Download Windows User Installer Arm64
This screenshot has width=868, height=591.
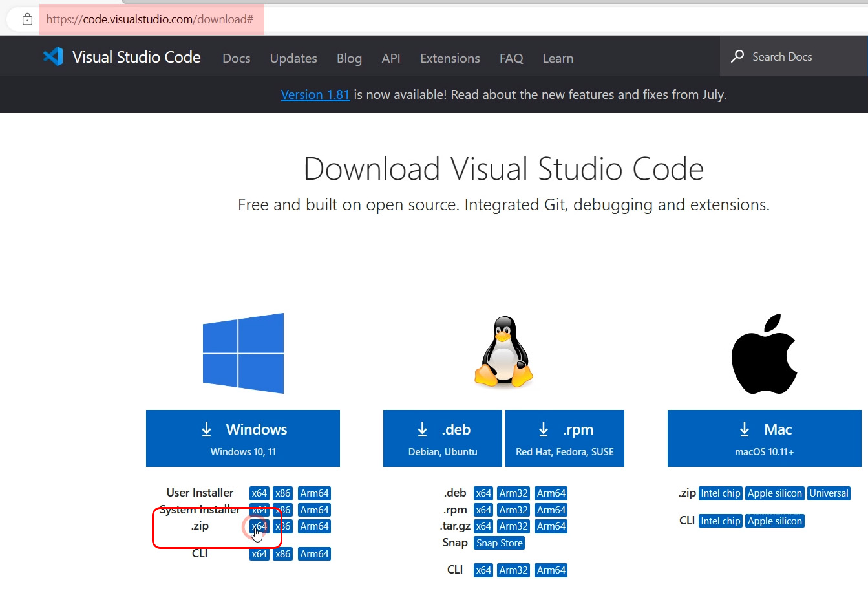tap(315, 493)
